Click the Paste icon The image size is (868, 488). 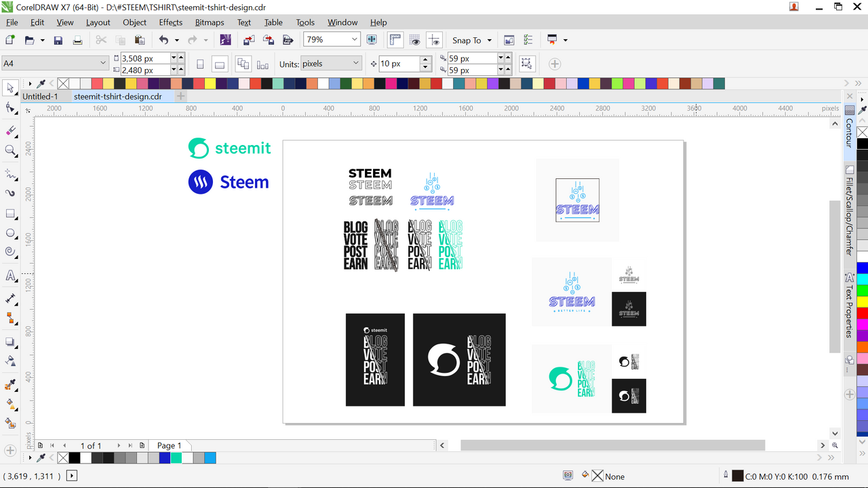click(140, 40)
